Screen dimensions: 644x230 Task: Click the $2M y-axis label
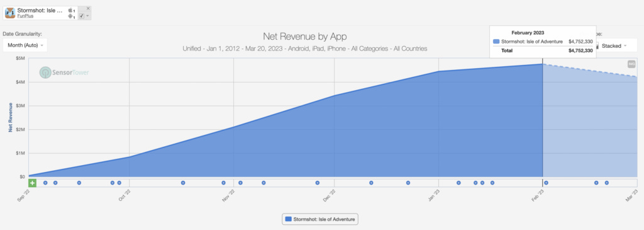20,130
